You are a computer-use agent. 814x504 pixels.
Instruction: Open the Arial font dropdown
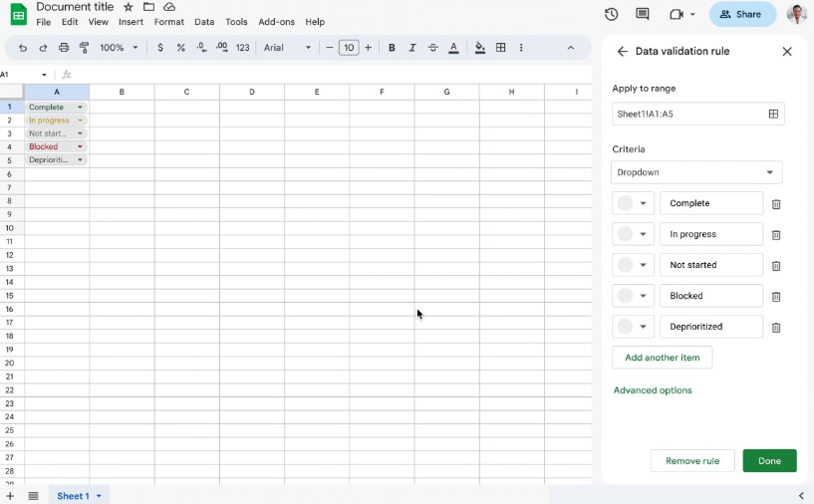click(287, 48)
